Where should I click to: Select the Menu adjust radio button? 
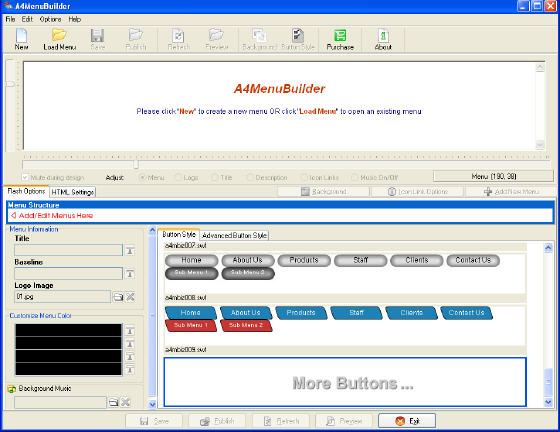point(142,177)
